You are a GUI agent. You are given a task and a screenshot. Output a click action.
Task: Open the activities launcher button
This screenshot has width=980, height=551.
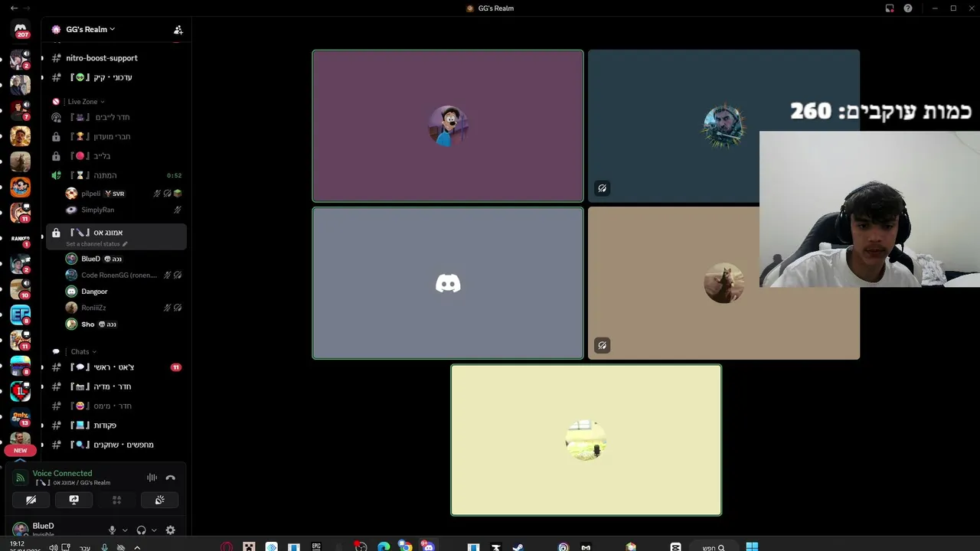pos(117,500)
